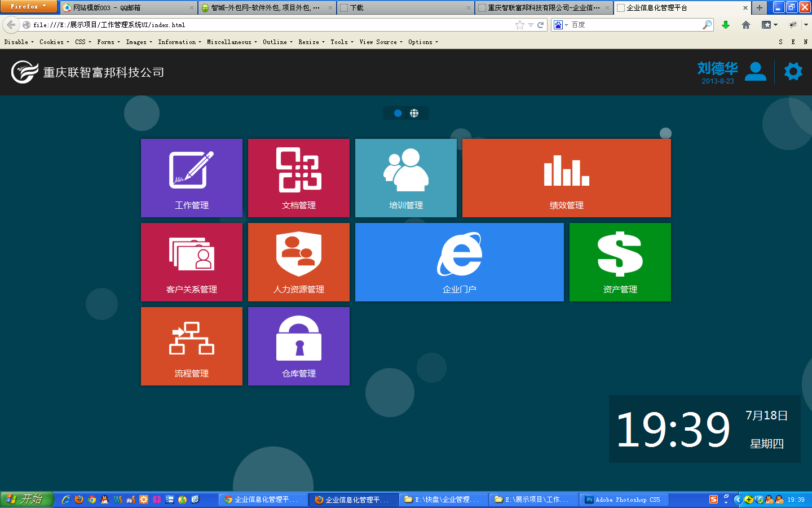This screenshot has width=812, height=508.
Task: Click the browser back arrow button
Action: 11,25
